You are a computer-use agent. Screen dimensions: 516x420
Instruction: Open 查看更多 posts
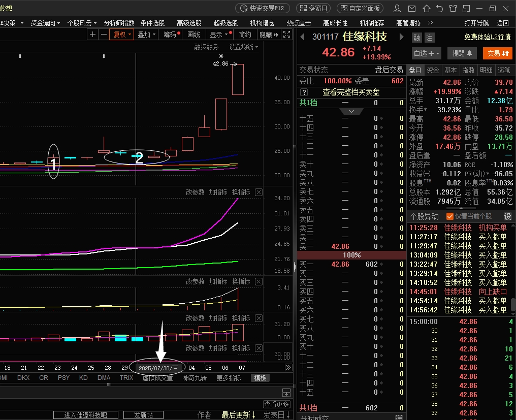(x=276, y=404)
